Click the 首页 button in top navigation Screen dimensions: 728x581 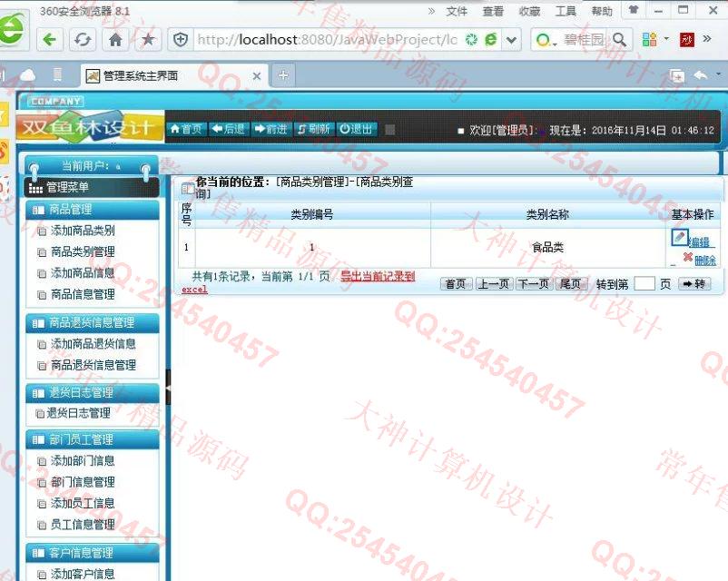pyautogui.click(x=186, y=129)
